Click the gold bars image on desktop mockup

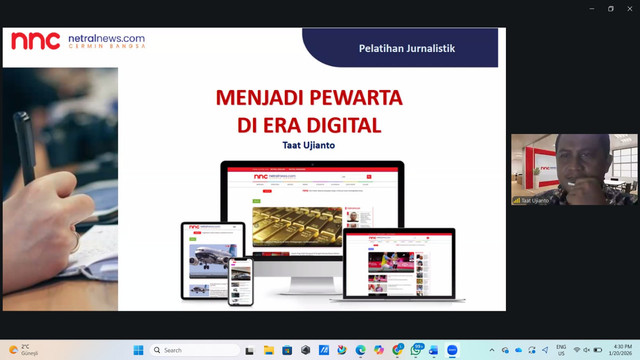tap(297, 227)
